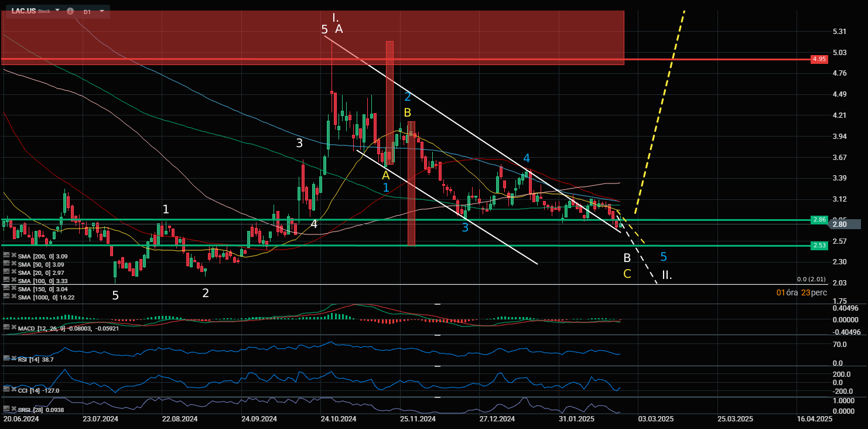Open the D1 timeframe dropdown
Viewport: 868px width, 429px height.
point(101,11)
